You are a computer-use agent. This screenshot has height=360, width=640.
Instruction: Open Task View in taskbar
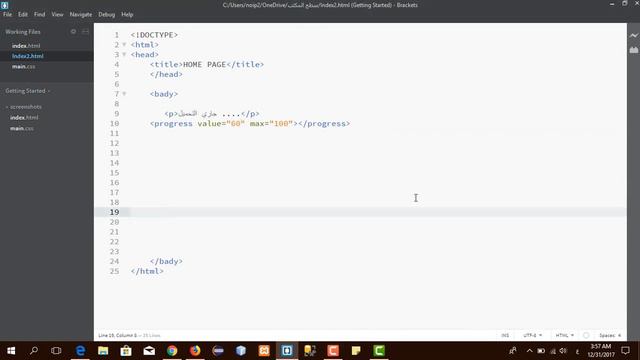(x=56, y=351)
